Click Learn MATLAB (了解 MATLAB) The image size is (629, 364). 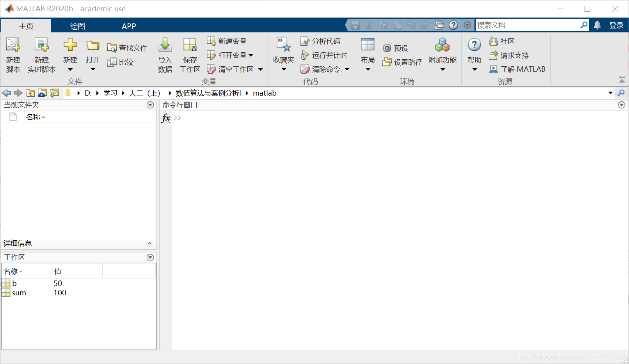point(517,69)
